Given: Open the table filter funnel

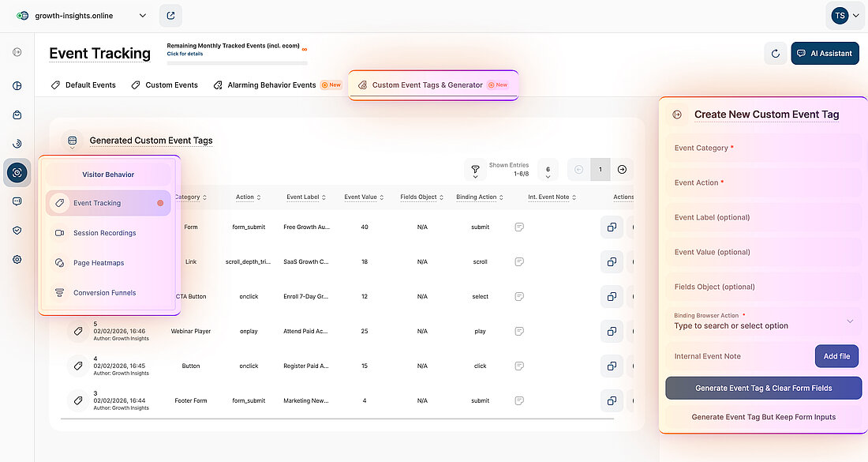Looking at the screenshot, I should coord(474,169).
